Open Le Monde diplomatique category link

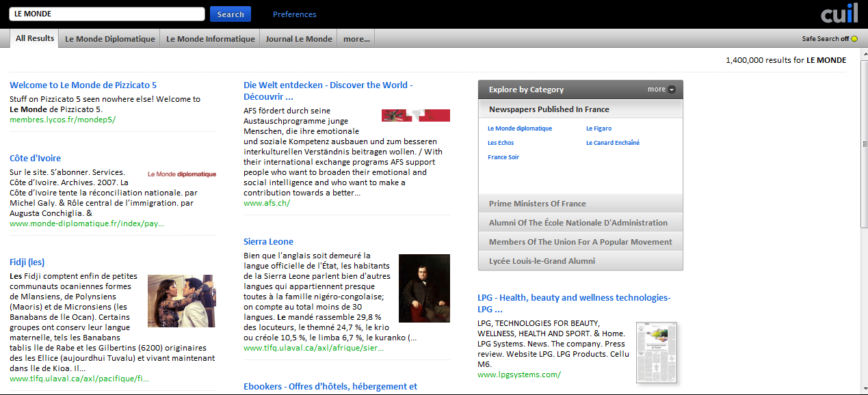tap(520, 128)
